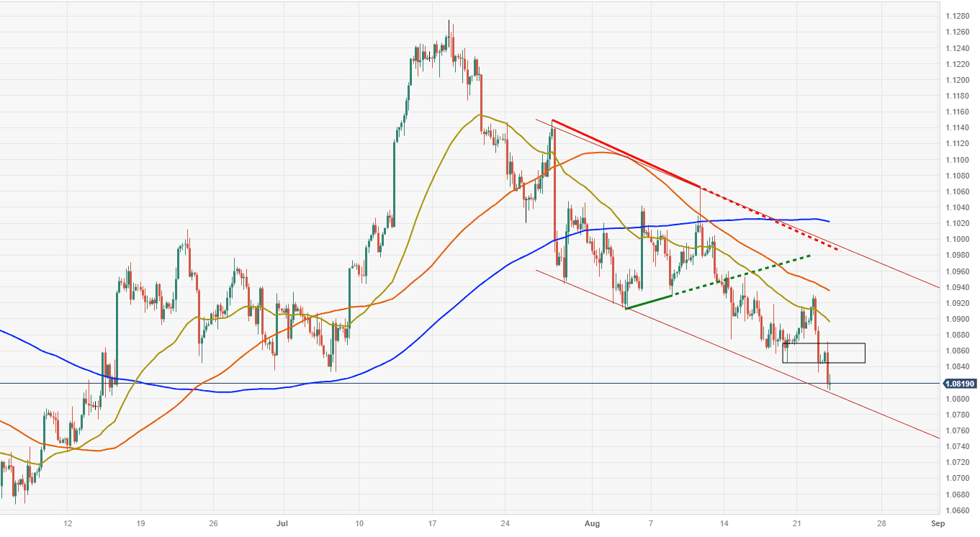The height and width of the screenshot is (537, 980).
Task: Click the 1.1120 price axis label
Action: pyautogui.click(x=958, y=143)
